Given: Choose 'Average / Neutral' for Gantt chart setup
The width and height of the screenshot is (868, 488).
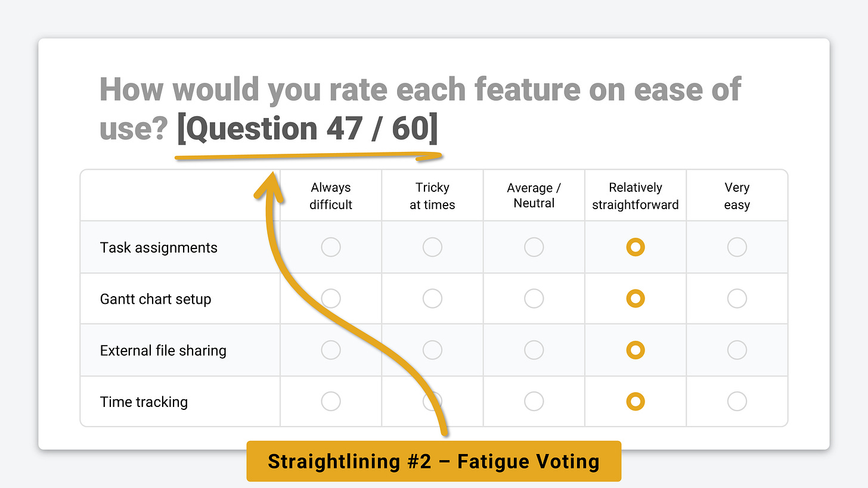Looking at the screenshot, I should click(x=534, y=299).
